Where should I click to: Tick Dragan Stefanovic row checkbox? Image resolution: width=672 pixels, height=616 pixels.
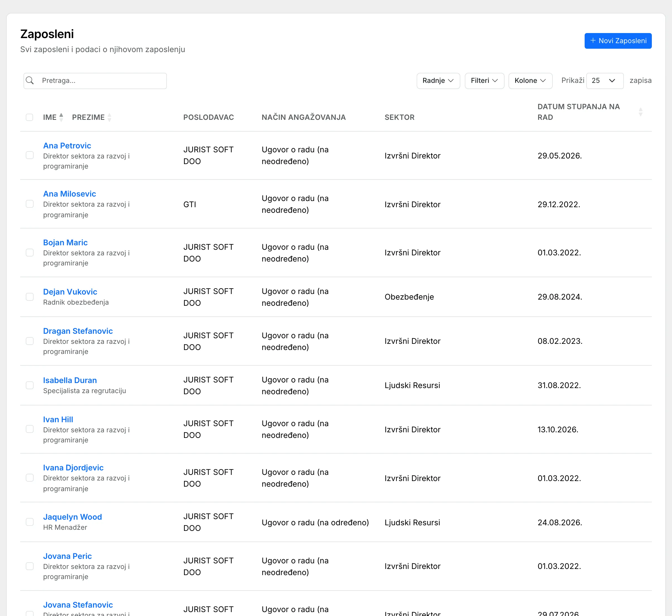[x=30, y=341]
